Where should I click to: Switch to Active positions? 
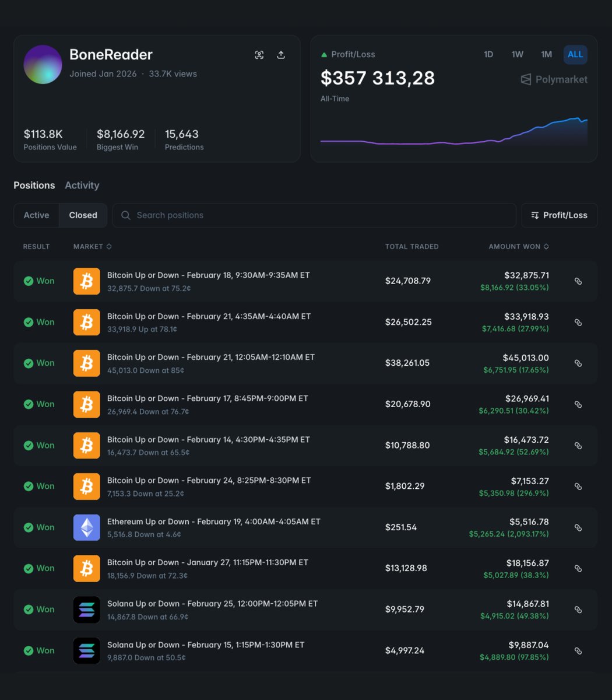(x=36, y=215)
